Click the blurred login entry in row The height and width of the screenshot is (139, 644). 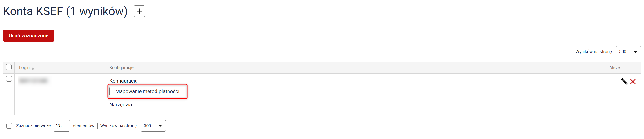click(x=33, y=81)
